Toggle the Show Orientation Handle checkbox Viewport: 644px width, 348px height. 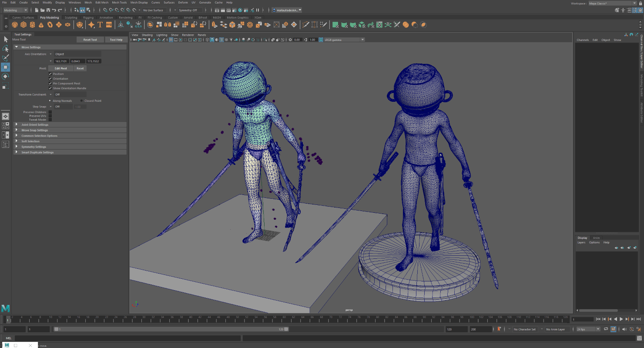[50, 88]
